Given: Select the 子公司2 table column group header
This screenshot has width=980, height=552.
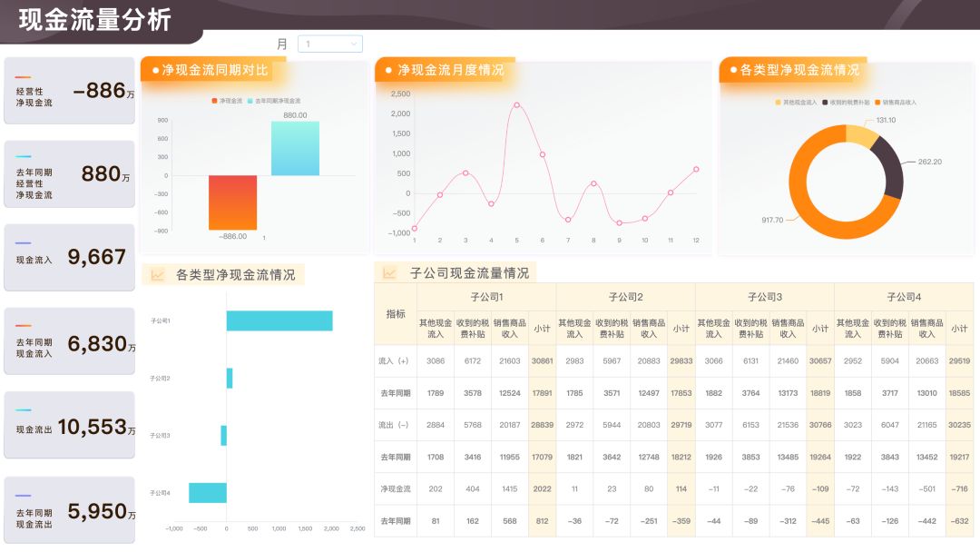Looking at the screenshot, I should [x=625, y=297].
